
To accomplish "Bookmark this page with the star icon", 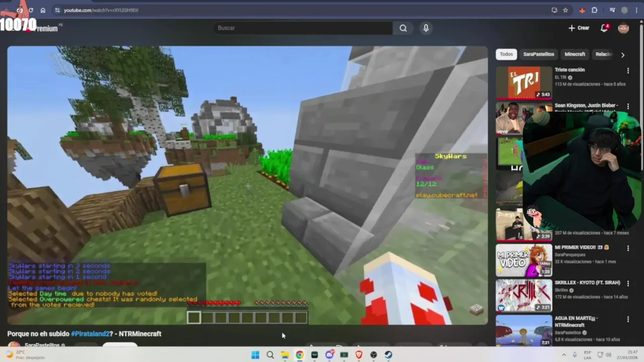I will point(566,10).
